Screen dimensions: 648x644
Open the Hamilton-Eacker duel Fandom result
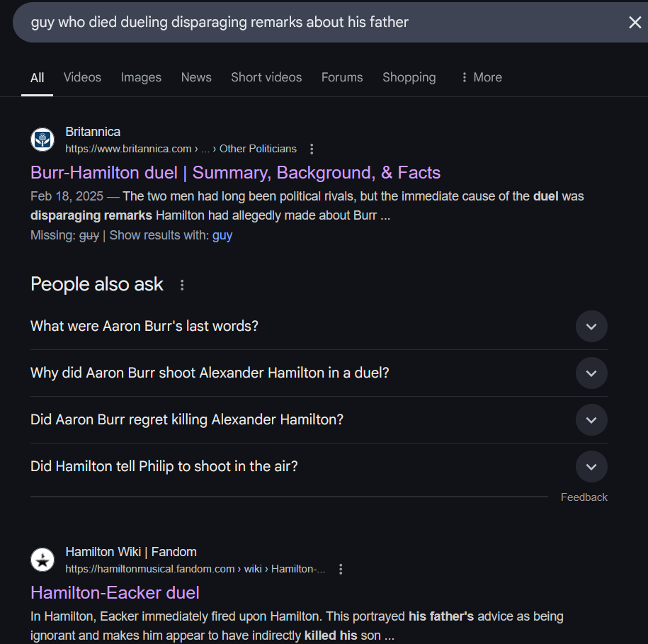pyautogui.click(x=115, y=592)
